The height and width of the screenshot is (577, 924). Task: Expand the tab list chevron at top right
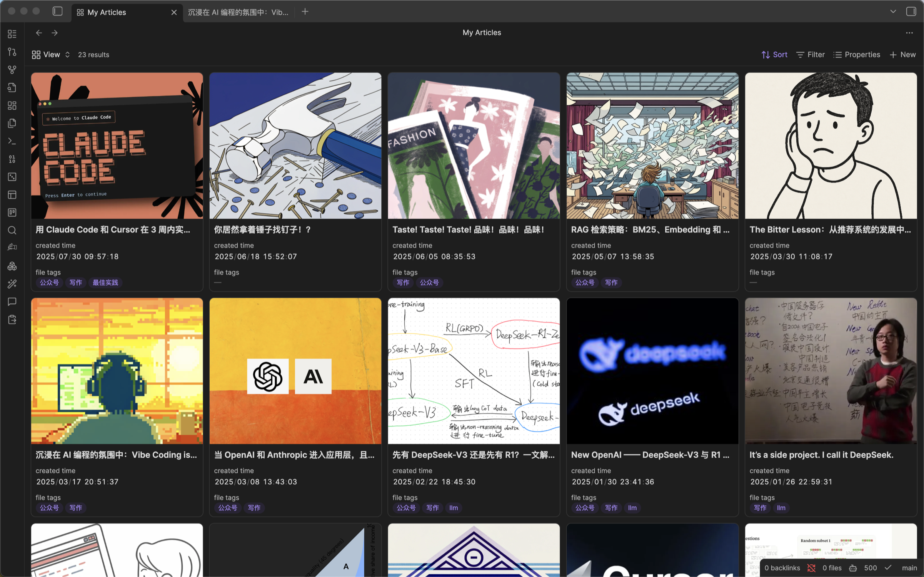(x=893, y=12)
